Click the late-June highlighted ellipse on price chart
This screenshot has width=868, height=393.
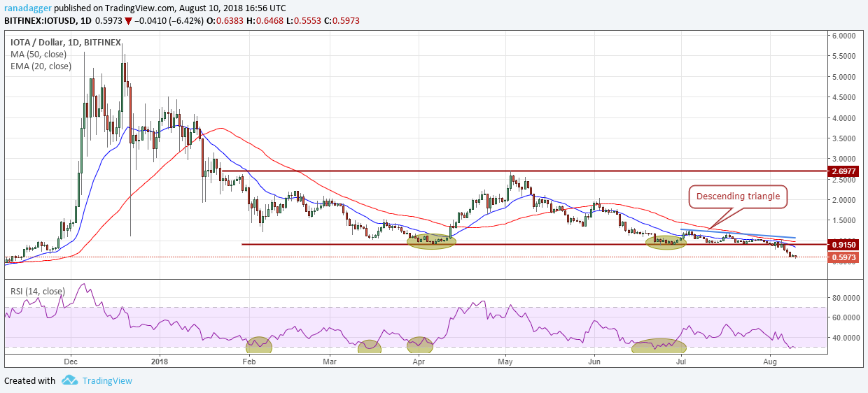pyautogui.click(x=665, y=242)
